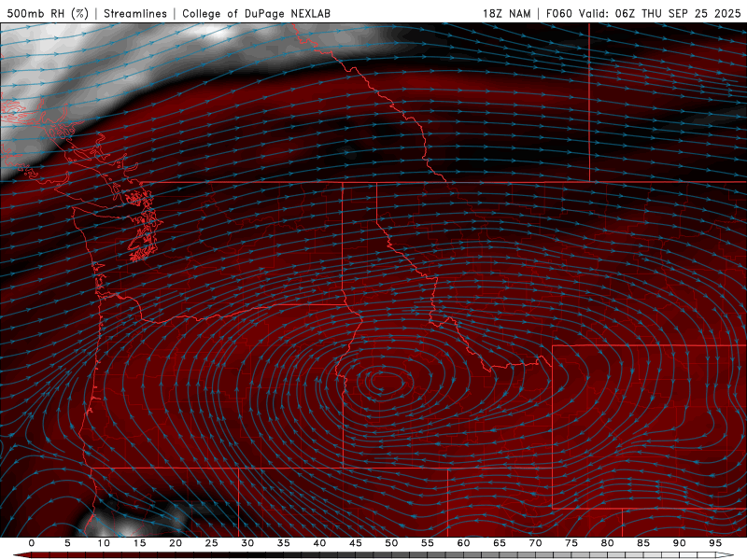
Task: Click the '18Z NAM' model run label
Action: pos(506,13)
